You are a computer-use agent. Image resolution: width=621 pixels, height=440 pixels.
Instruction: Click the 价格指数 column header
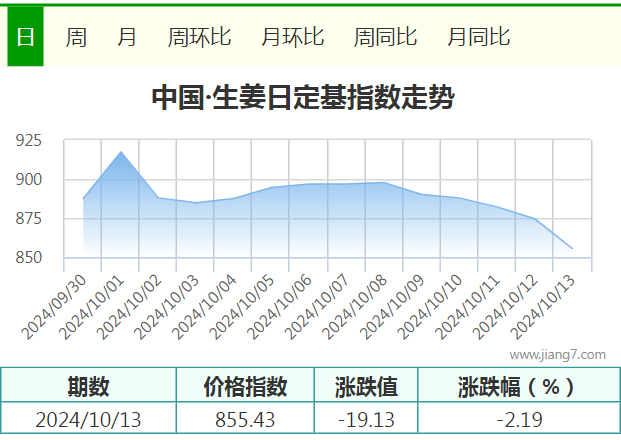[246, 386]
